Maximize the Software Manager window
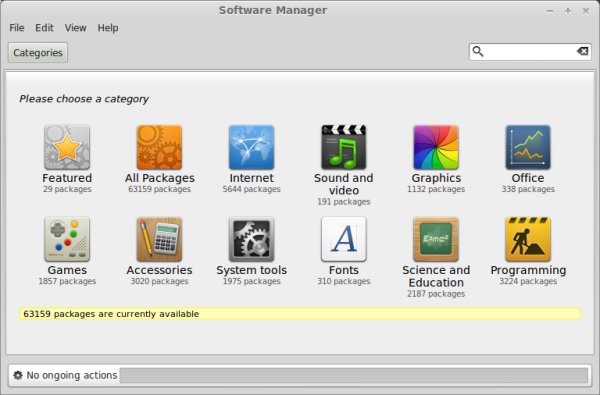The image size is (600, 395). click(568, 11)
